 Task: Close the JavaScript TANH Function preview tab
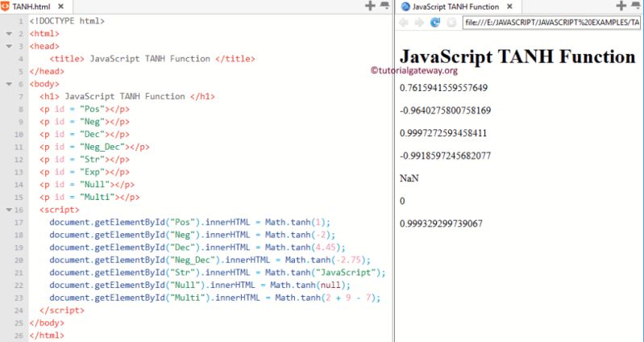[x=509, y=6]
